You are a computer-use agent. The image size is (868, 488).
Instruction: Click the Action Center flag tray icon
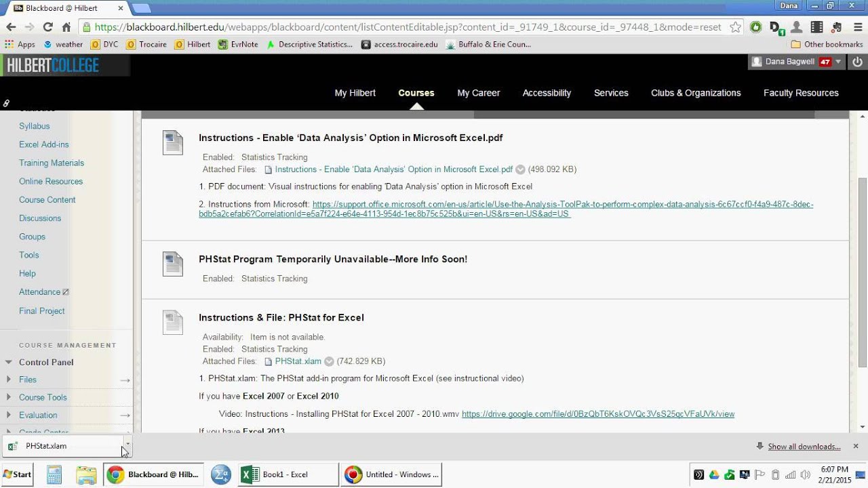pyautogui.click(x=760, y=474)
